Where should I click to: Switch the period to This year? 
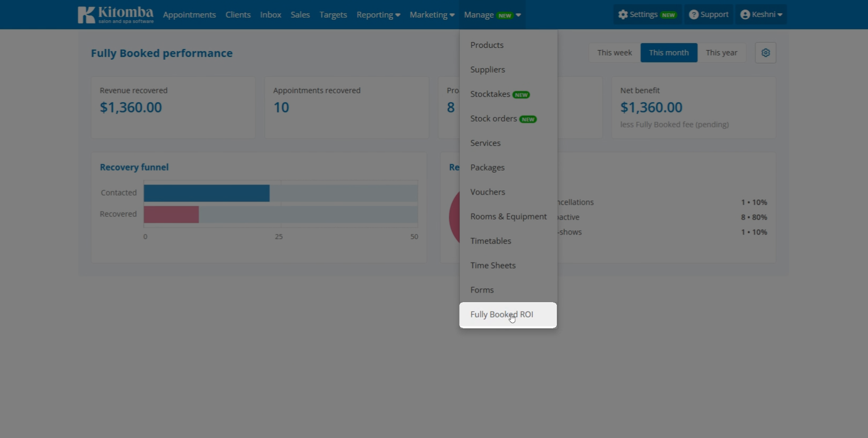point(721,53)
